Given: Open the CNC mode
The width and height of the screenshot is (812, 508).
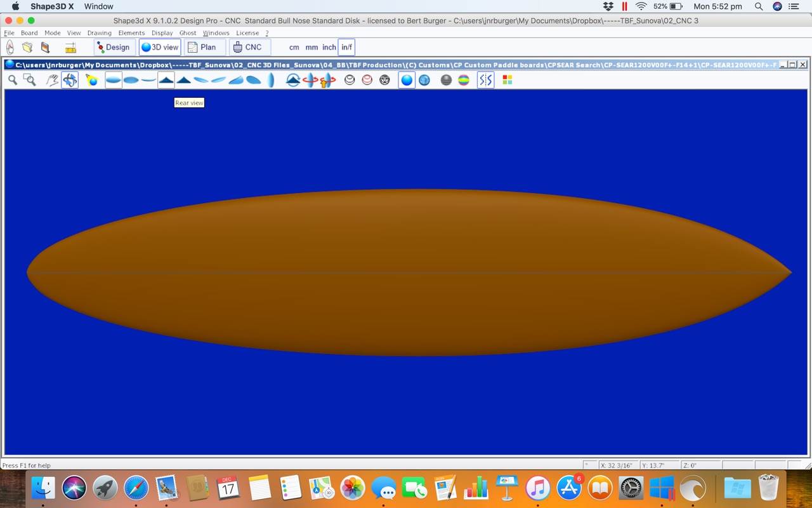Looking at the screenshot, I should pyautogui.click(x=249, y=46).
